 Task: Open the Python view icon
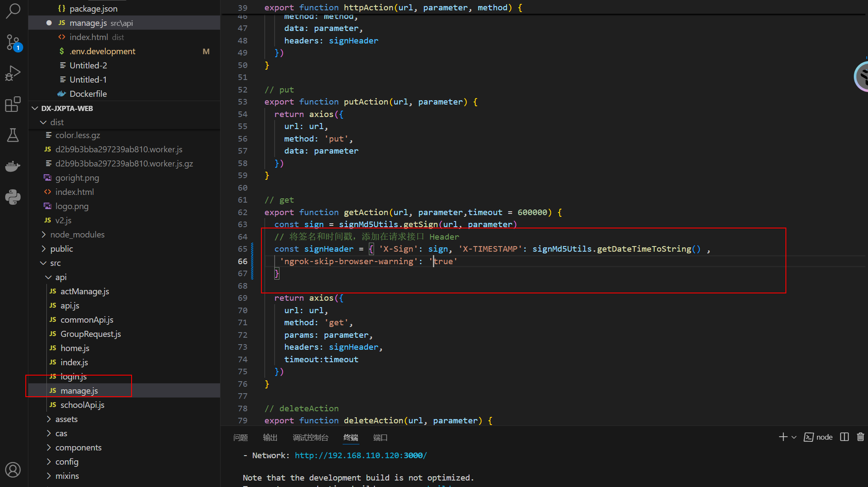tap(13, 197)
